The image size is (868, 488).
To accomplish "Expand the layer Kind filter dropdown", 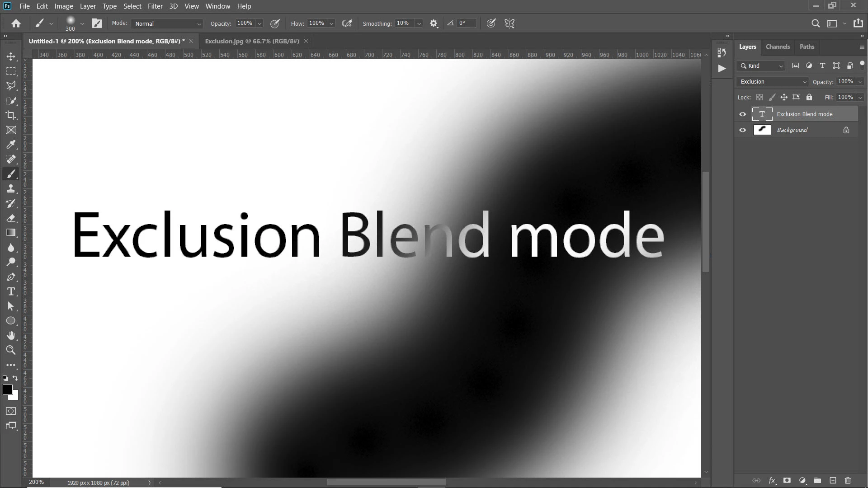I will point(761,66).
